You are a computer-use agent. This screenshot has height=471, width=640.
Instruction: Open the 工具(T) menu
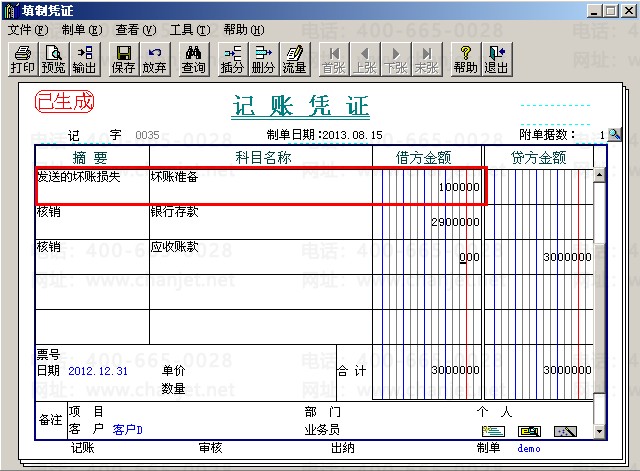pyautogui.click(x=190, y=30)
